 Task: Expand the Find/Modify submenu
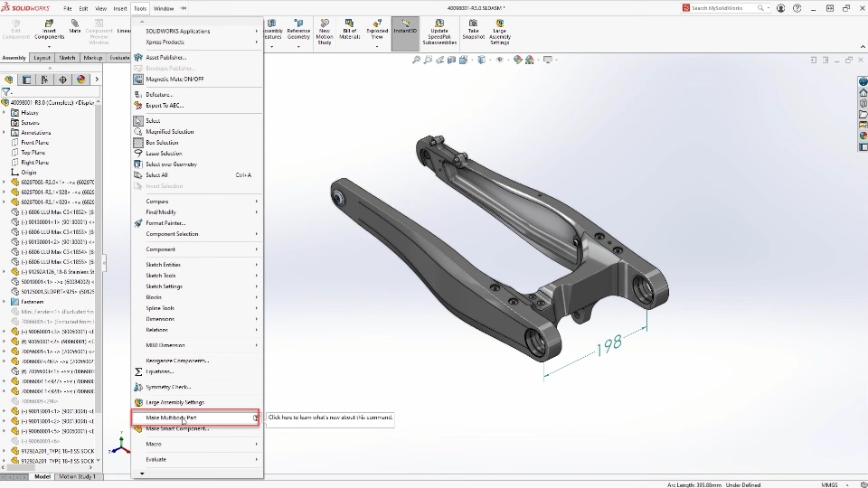click(196, 212)
